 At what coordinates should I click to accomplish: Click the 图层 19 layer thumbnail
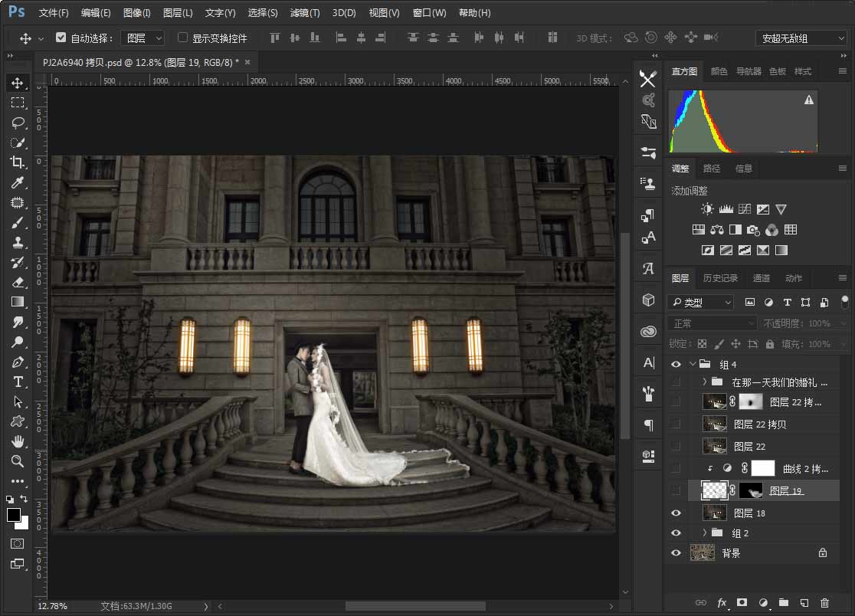tap(713, 490)
